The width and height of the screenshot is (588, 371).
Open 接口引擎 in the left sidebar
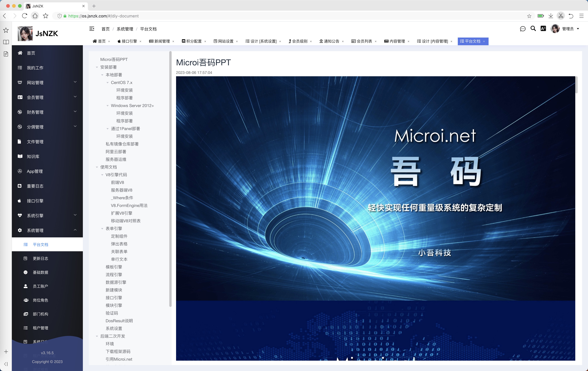tap(35, 201)
